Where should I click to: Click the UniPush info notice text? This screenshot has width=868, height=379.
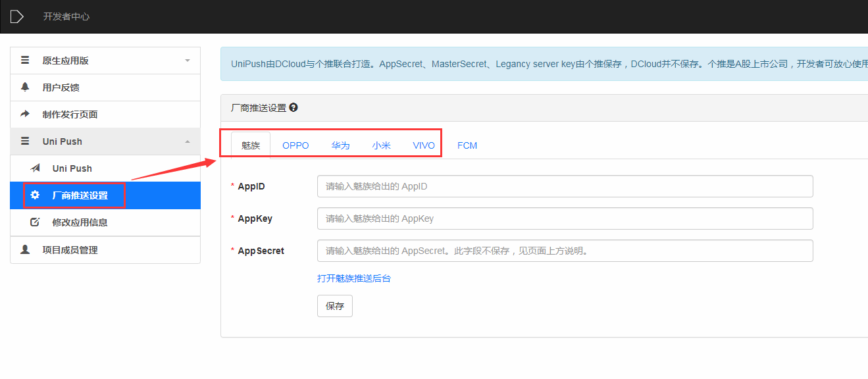[x=549, y=64]
